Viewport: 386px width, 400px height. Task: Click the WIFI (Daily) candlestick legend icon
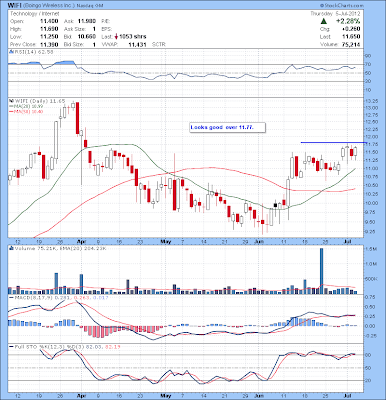click(11, 101)
